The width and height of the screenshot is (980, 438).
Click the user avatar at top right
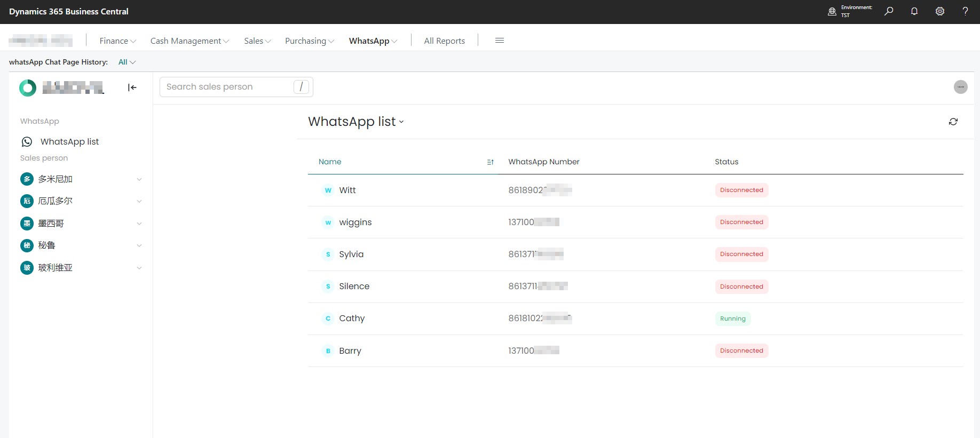[960, 87]
